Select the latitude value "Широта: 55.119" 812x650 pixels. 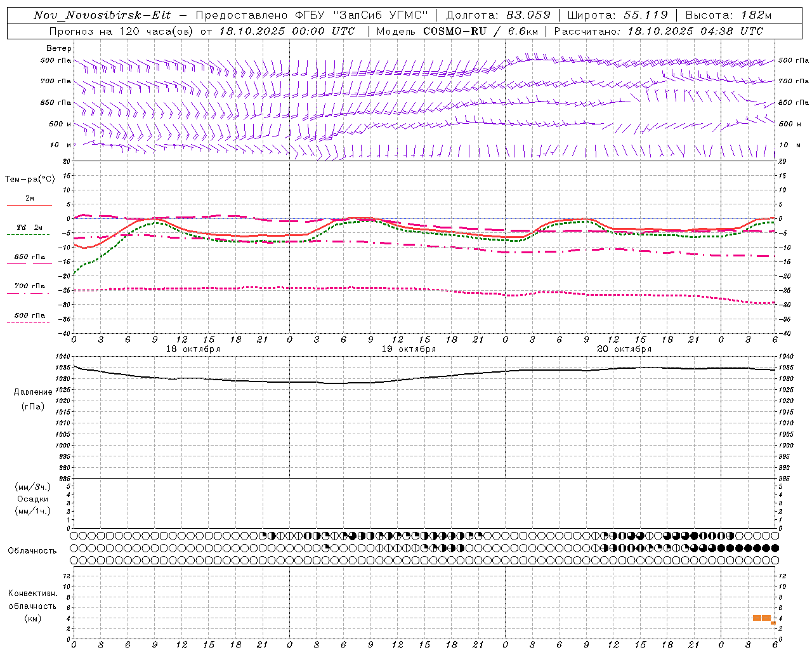(617, 15)
